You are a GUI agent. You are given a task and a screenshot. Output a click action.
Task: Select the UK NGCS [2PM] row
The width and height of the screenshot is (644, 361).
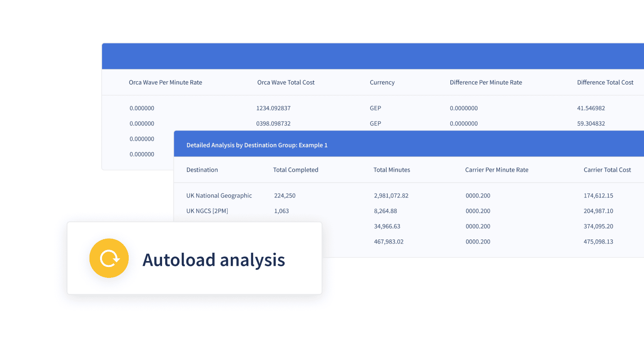pyautogui.click(x=409, y=211)
